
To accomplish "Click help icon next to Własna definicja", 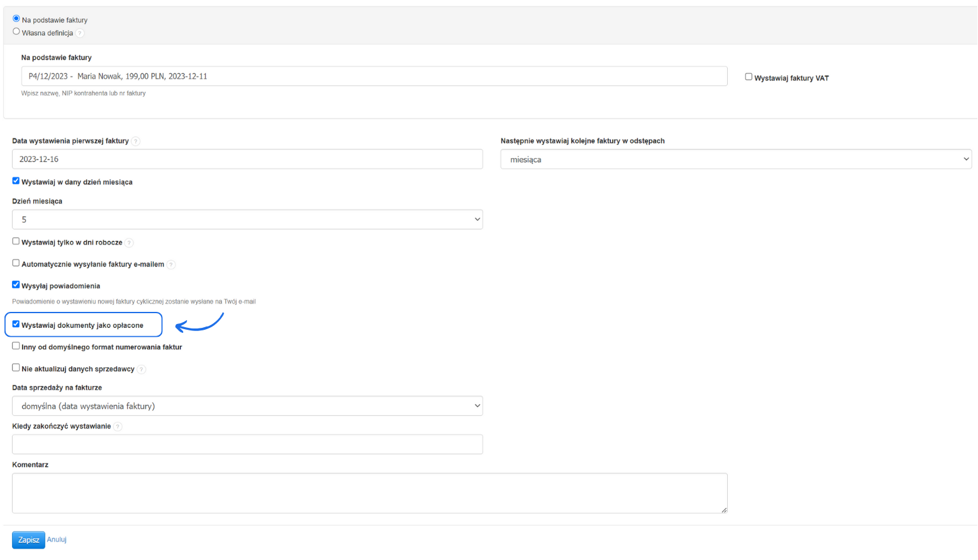I will click(80, 33).
